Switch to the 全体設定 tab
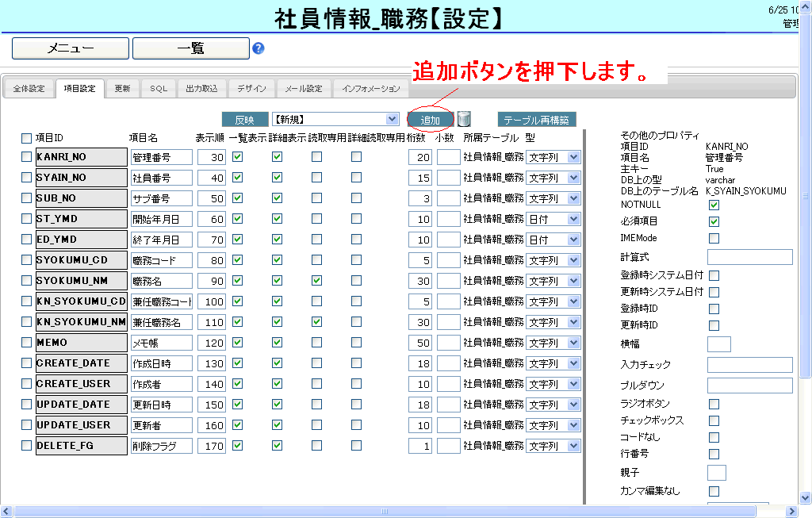The height and width of the screenshot is (518, 812). pyautogui.click(x=29, y=89)
